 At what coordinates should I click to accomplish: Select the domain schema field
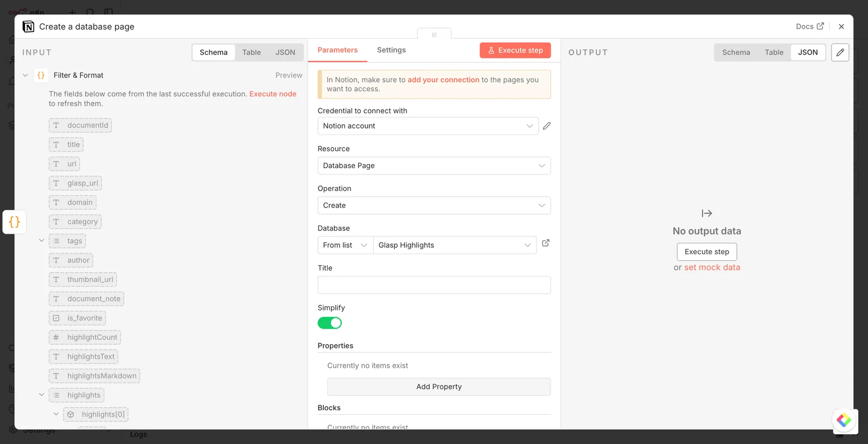tap(73, 203)
